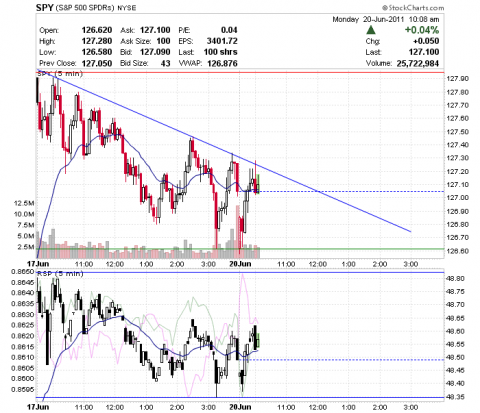This screenshot has width=480, height=413.
Task: Click the 10.0M volume axis label
Action: (x=24, y=214)
